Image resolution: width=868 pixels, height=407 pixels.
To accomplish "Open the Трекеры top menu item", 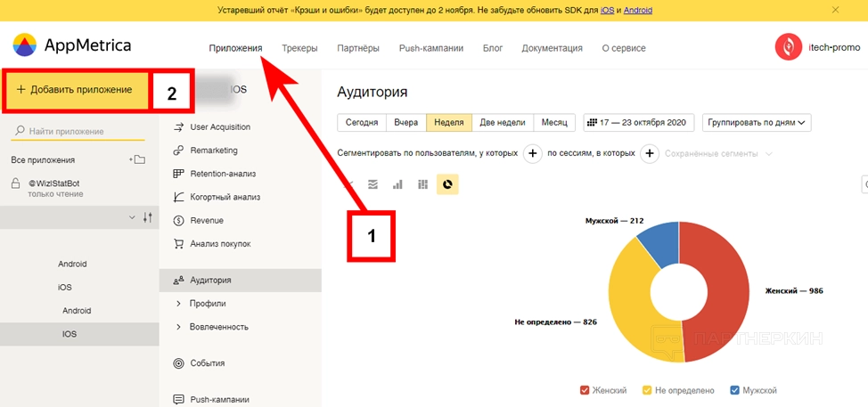I will pyautogui.click(x=299, y=48).
